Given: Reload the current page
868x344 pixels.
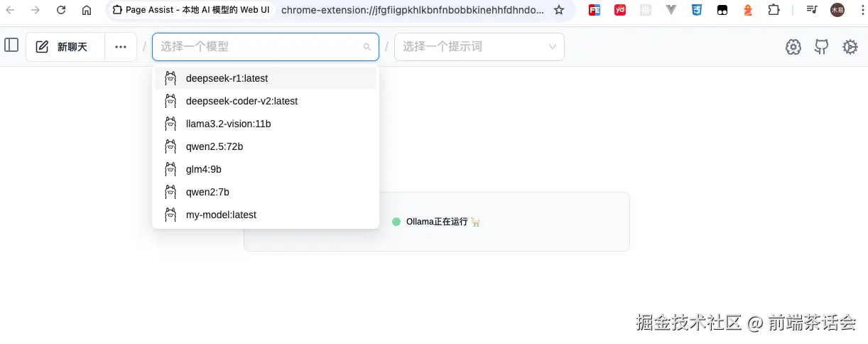Looking at the screenshot, I should point(61,10).
